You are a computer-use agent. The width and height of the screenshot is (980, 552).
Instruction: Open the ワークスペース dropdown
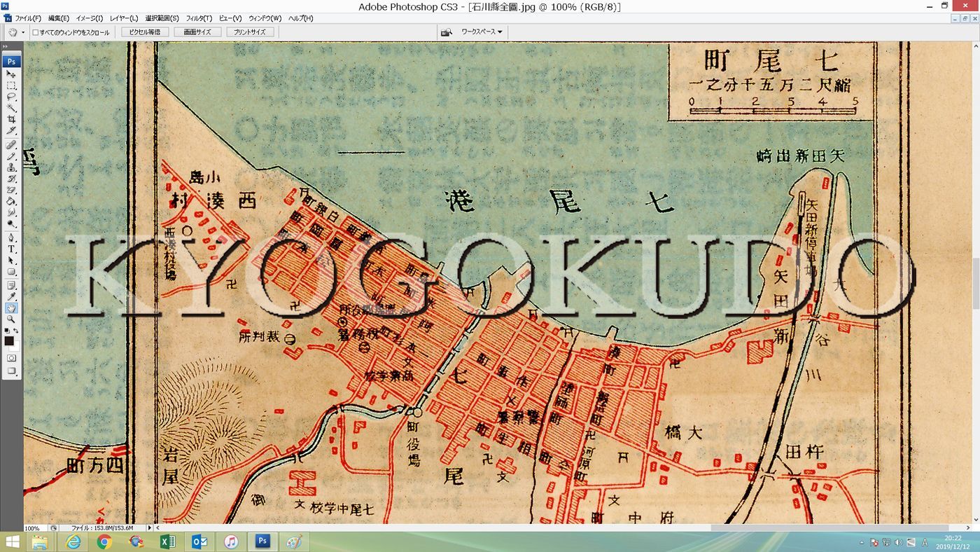tap(481, 32)
